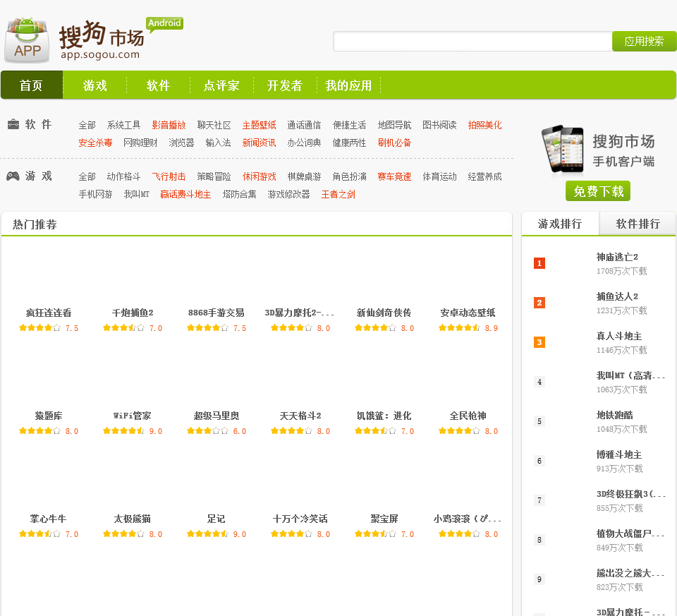The height and width of the screenshot is (616, 677).
Task: Open the 软件 navigation tab
Action: [159, 85]
